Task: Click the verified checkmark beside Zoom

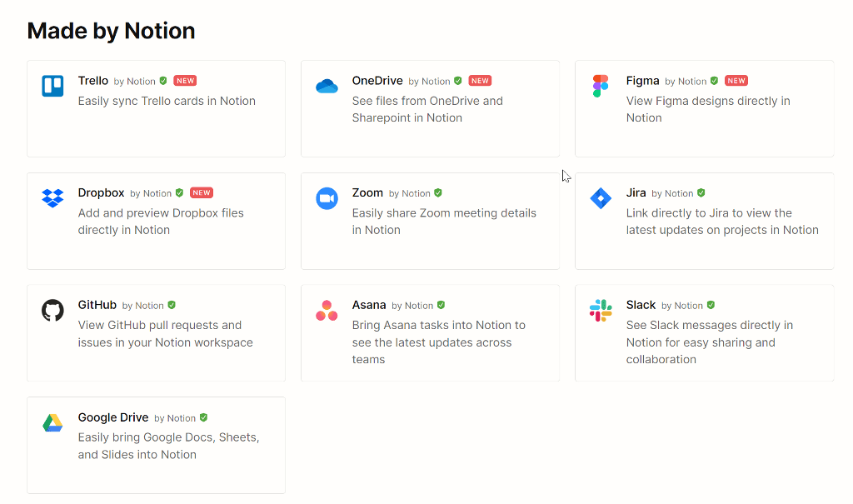Action: click(438, 192)
